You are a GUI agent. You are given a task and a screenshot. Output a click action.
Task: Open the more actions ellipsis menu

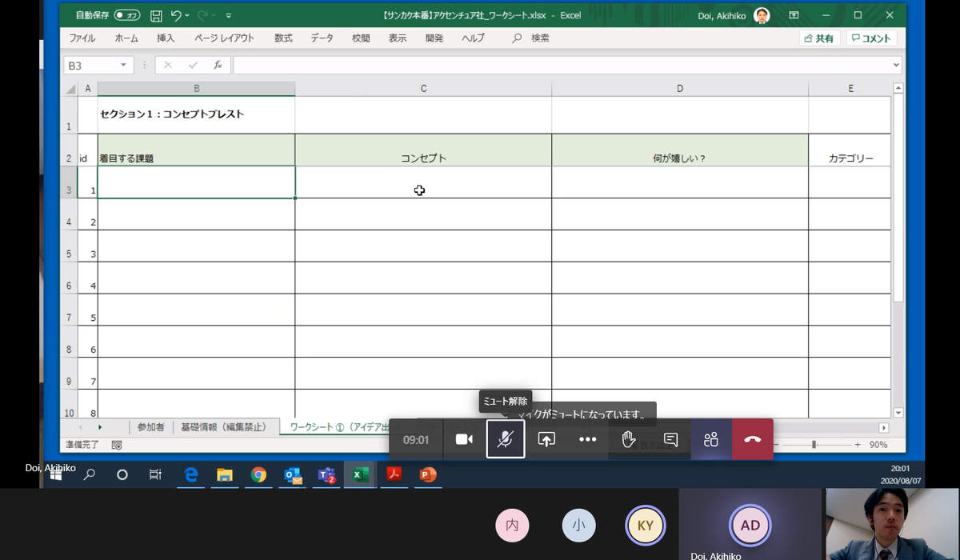[588, 439]
